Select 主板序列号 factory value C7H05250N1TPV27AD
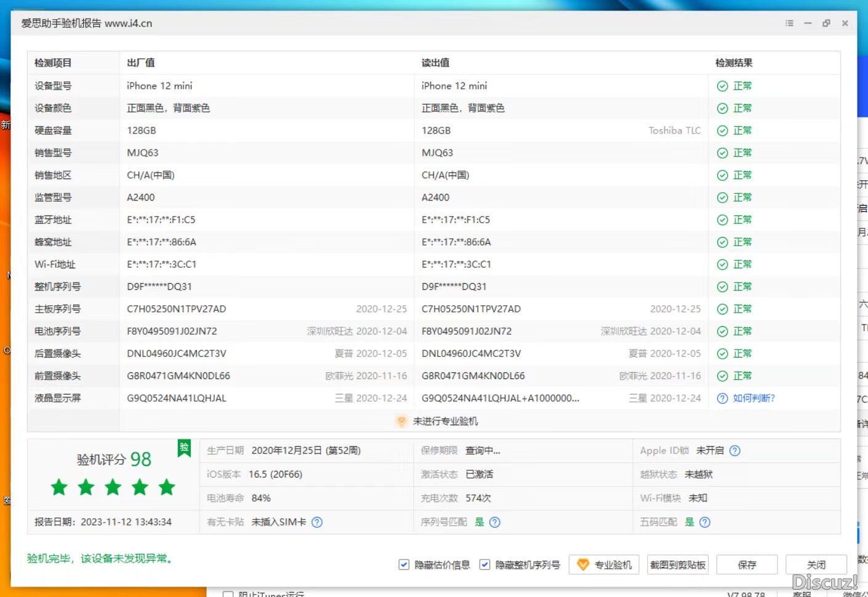Viewport: 868px width, 597px height. [x=177, y=309]
